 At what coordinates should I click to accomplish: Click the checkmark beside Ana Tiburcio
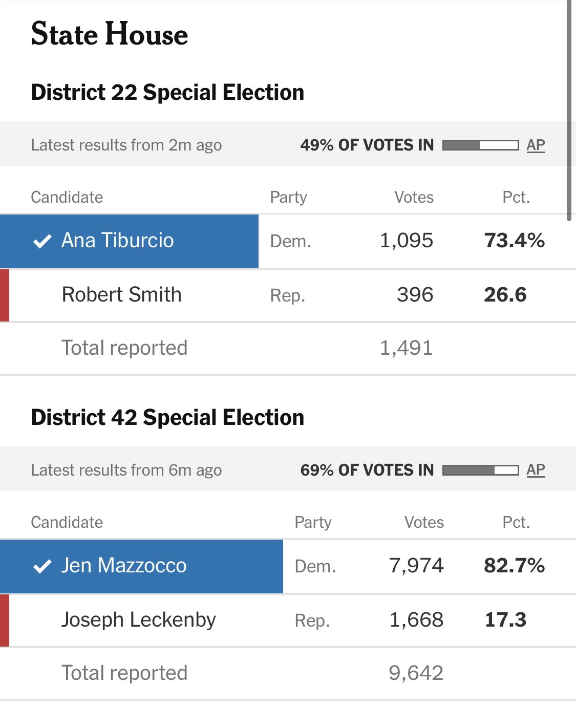click(42, 241)
